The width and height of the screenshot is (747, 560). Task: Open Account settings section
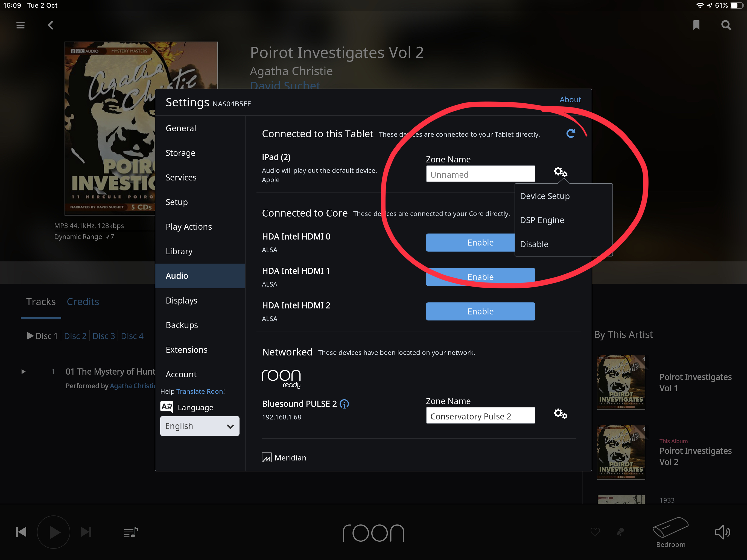[200, 374]
